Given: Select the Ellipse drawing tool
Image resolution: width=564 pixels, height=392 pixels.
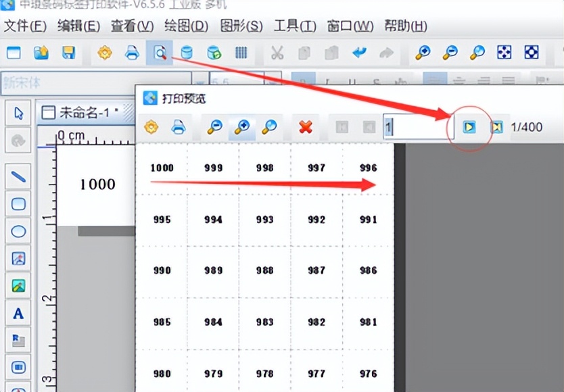Looking at the screenshot, I should pyautogui.click(x=18, y=230).
